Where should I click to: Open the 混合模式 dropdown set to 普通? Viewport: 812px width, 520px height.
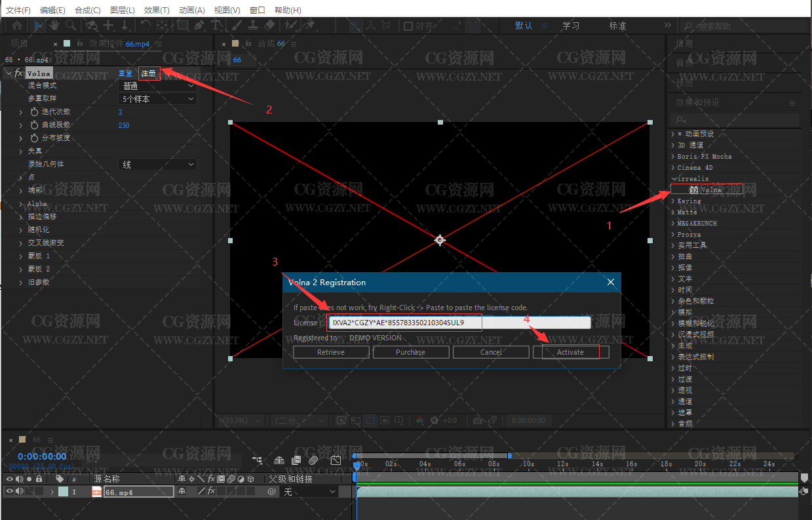tap(158, 86)
